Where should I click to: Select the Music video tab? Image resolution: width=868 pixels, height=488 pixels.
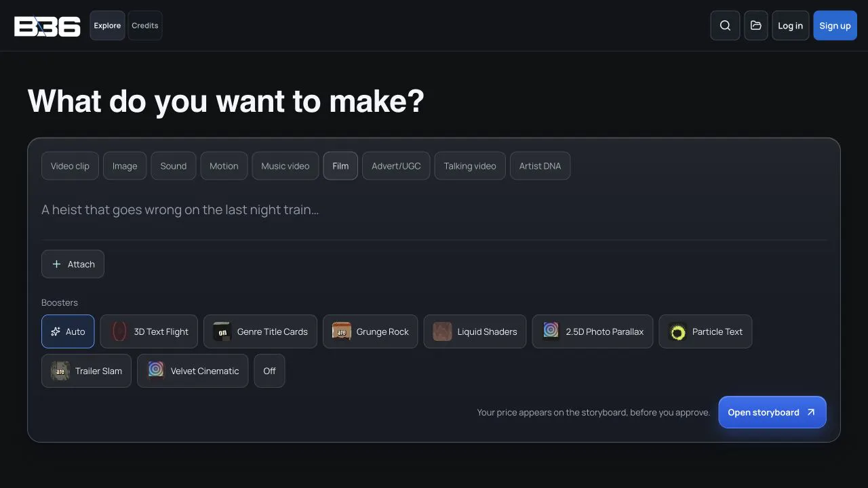(285, 166)
